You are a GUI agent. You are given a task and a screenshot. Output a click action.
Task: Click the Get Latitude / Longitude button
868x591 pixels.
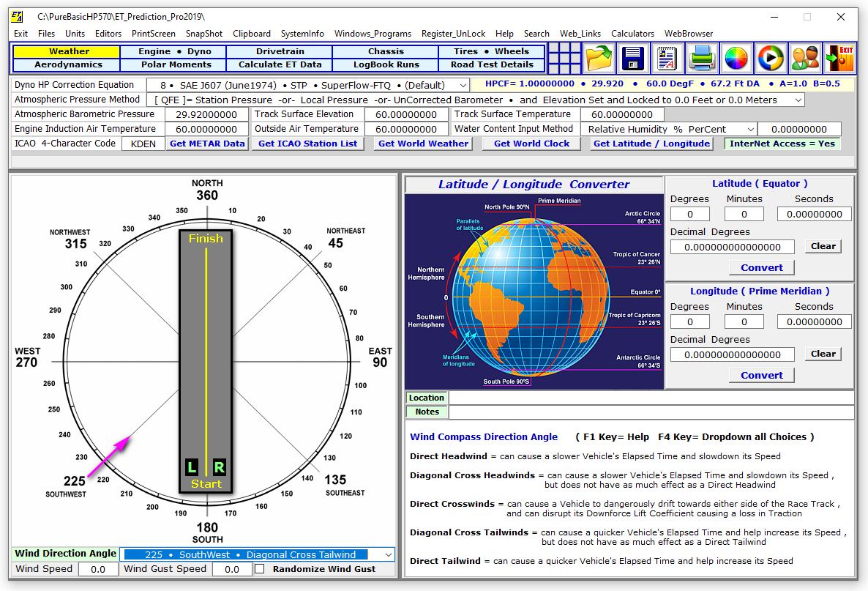coord(651,144)
